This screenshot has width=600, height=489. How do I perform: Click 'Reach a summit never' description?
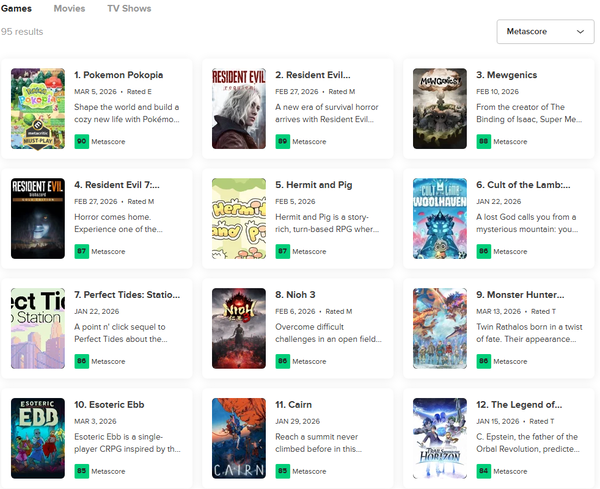[316, 437]
